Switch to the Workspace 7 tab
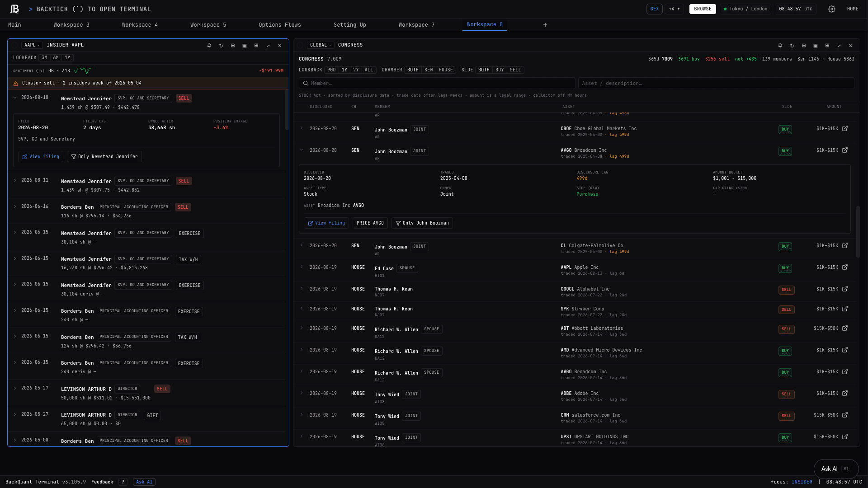The width and height of the screenshot is (868, 488). pyautogui.click(x=416, y=25)
